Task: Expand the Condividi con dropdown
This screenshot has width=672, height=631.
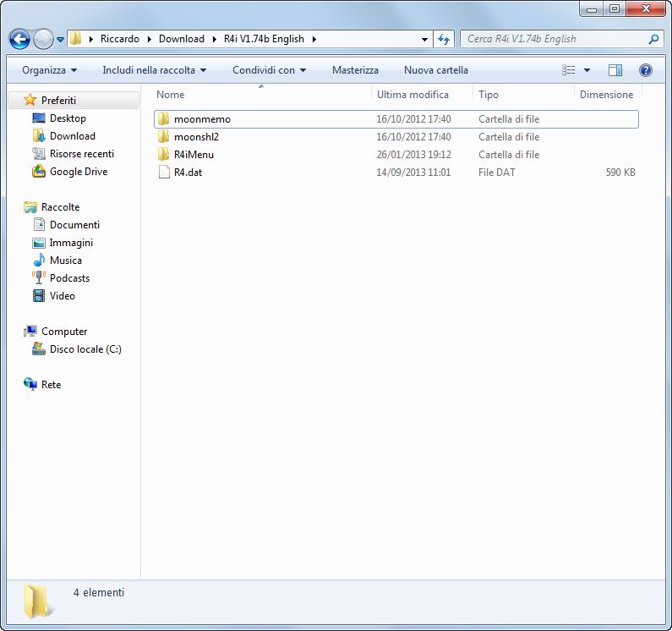Action: point(269,70)
